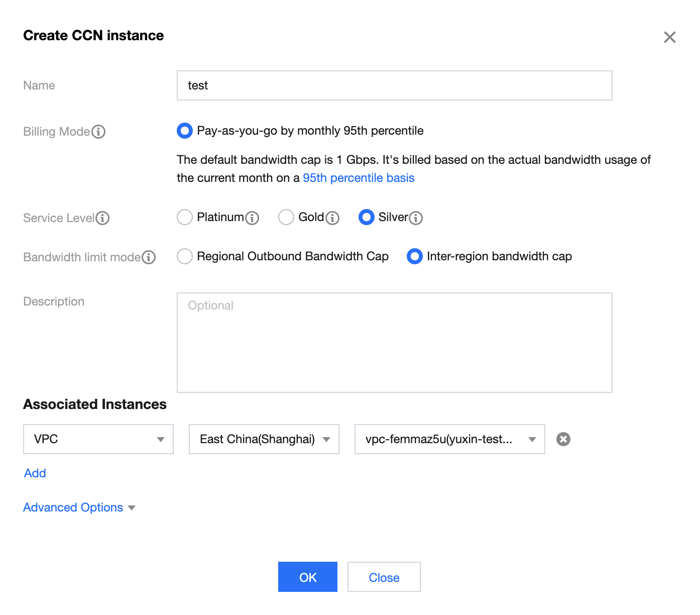The image size is (700, 615).
Task: Click the Service Level info icon
Action: [x=102, y=218]
